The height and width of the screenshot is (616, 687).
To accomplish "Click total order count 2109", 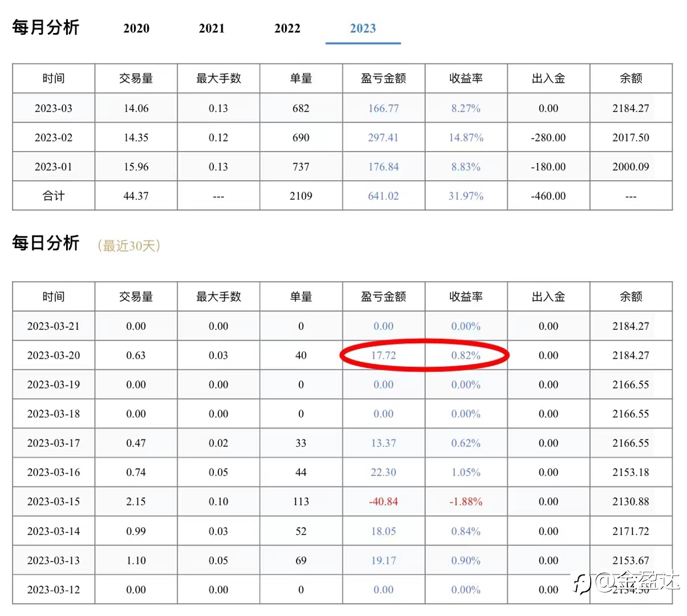I will [301, 196].
